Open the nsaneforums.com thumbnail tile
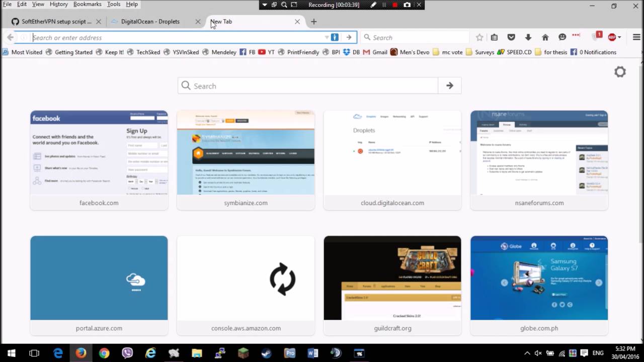644x362 pixels. pos(539,160)
